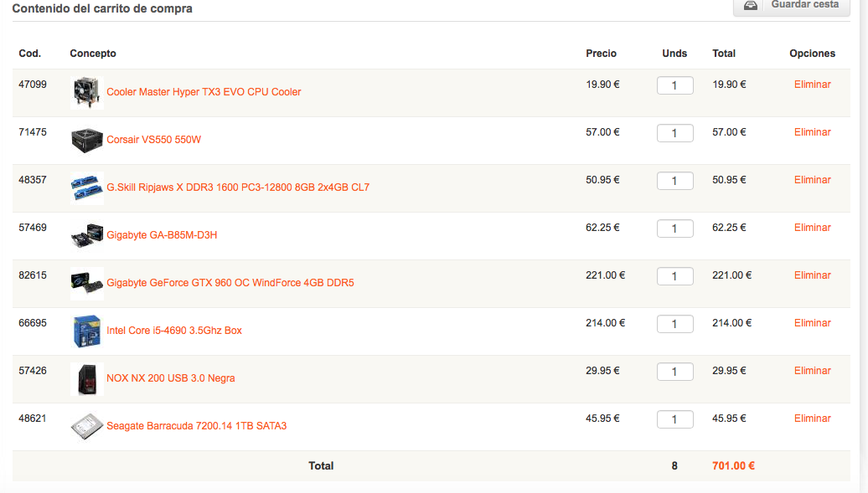Click the Gigabyte GA-B85M-D3H motherboard image
The height and width of the screenshot is (493, 868).
pyautogui.click(x=87, y=235)
